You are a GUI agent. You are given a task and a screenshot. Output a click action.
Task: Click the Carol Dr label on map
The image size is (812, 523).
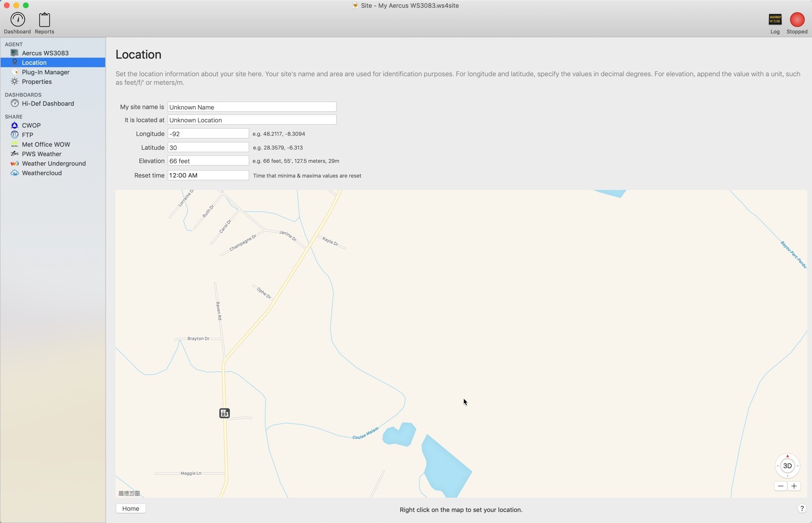point(225,227)
